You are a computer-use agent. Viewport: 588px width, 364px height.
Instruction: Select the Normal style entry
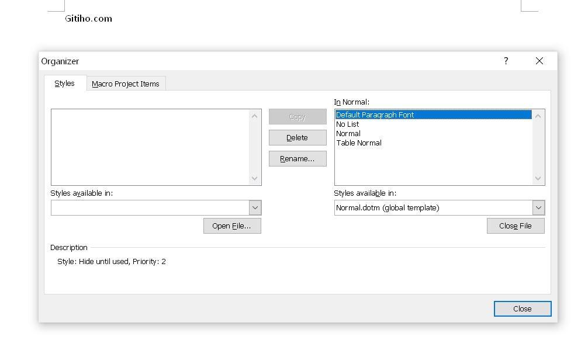(x=348, y=133)
